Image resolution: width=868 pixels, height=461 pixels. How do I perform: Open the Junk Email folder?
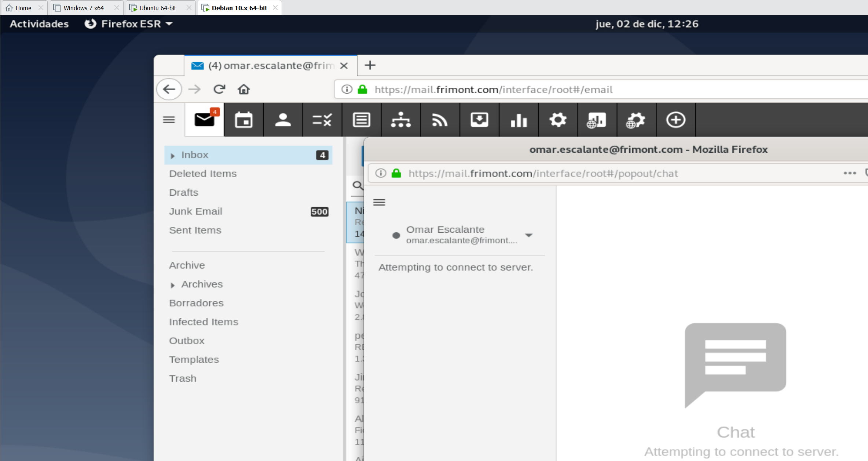click(x=195, y=211)
